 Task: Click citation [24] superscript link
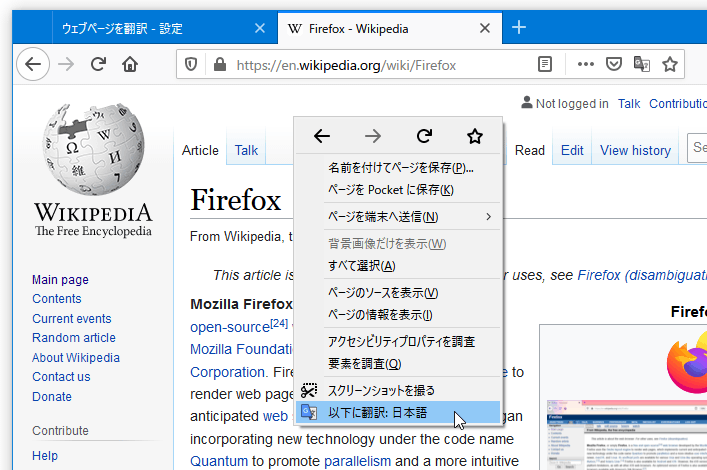coord(279,323)
